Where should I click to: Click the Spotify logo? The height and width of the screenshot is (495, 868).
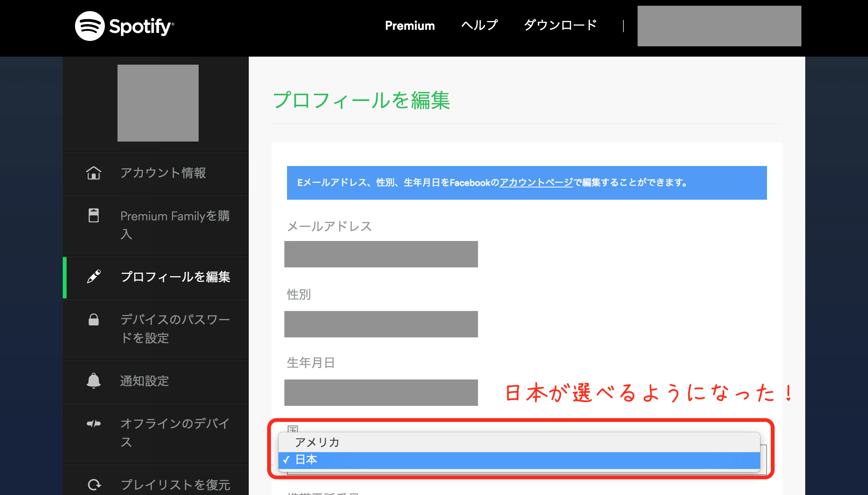tap(124, 26)
